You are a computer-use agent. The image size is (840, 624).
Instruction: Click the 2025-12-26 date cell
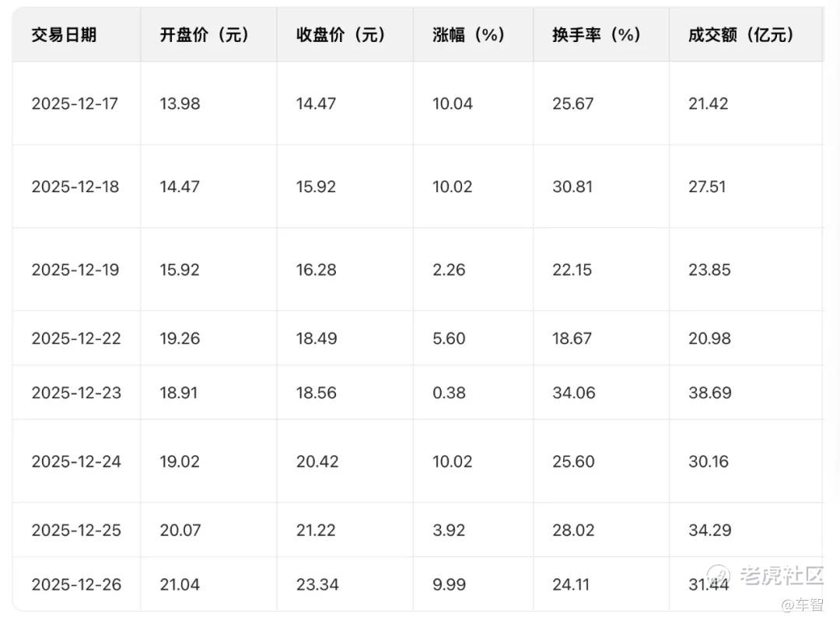point(76,584)
